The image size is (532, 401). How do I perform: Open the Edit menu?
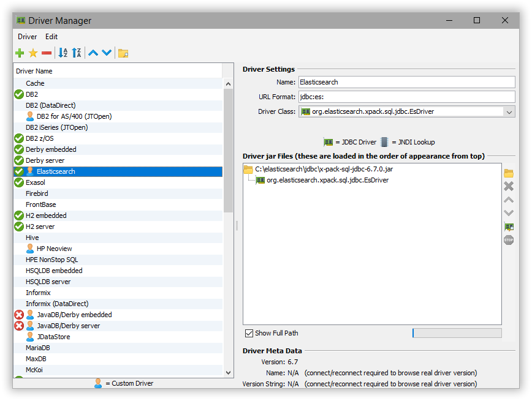(x=51, y=37)
